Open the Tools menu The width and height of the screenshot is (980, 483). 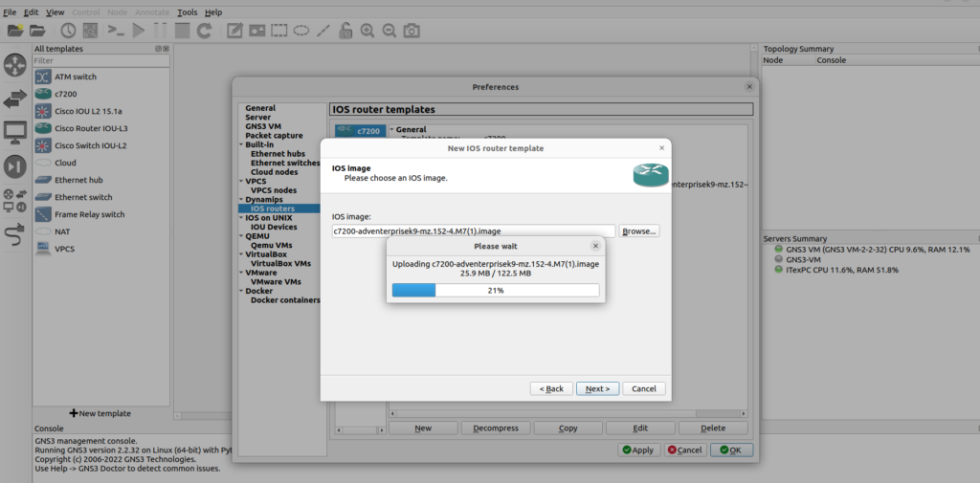[188, 12]
